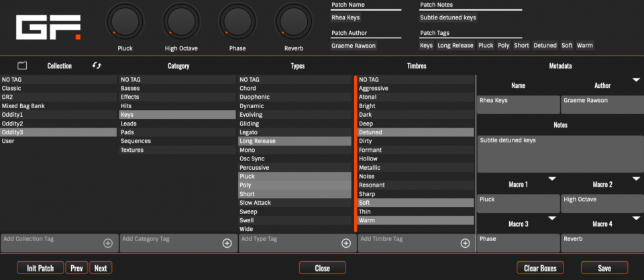Select the Metallic timbre

pos(416,168)
